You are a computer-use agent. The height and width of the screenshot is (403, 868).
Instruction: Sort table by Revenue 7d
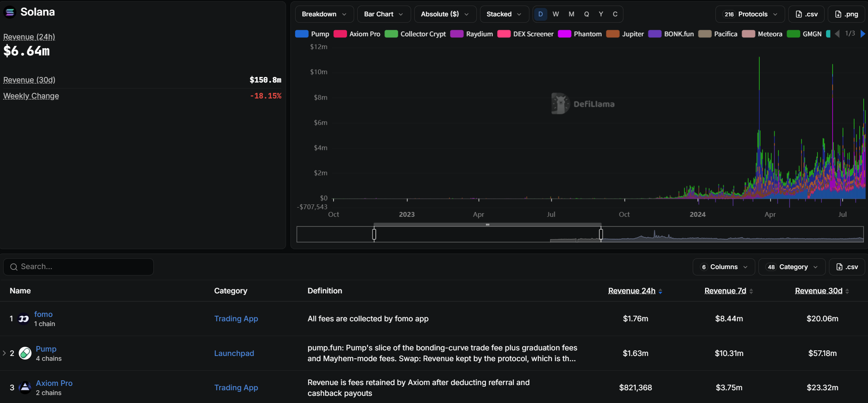(729, 291)
